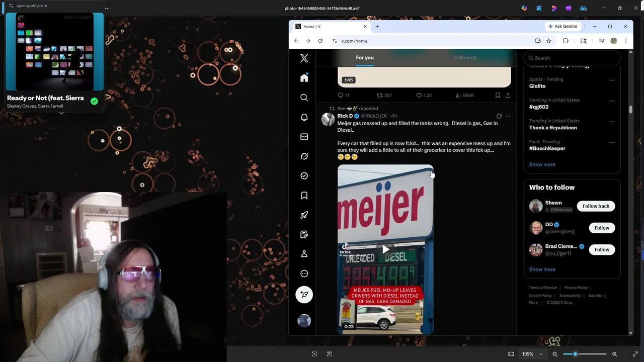The image size is (644, 362).
Task: Reply to the post with 71 comments
Action: pos(343,95)
